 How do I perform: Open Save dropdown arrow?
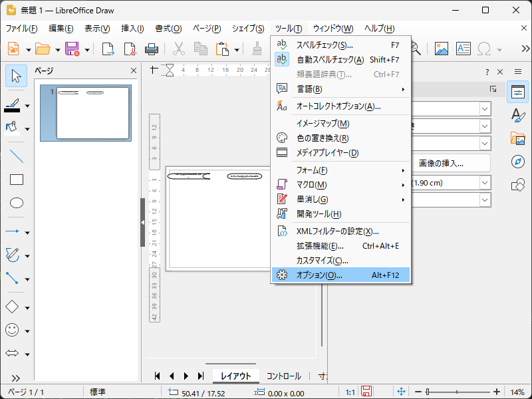87,50
